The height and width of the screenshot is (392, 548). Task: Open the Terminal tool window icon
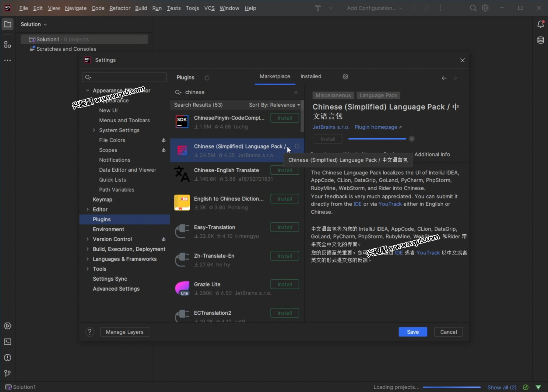8,342
